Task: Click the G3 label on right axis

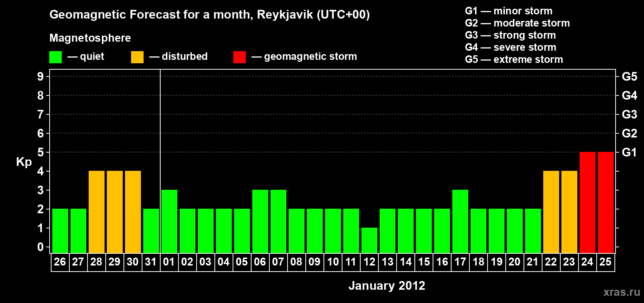Action: [x=630, y=114]
